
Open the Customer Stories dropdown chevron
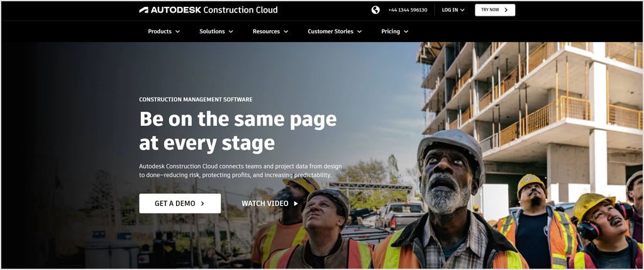pyautogui.click(x=359, y=31)
